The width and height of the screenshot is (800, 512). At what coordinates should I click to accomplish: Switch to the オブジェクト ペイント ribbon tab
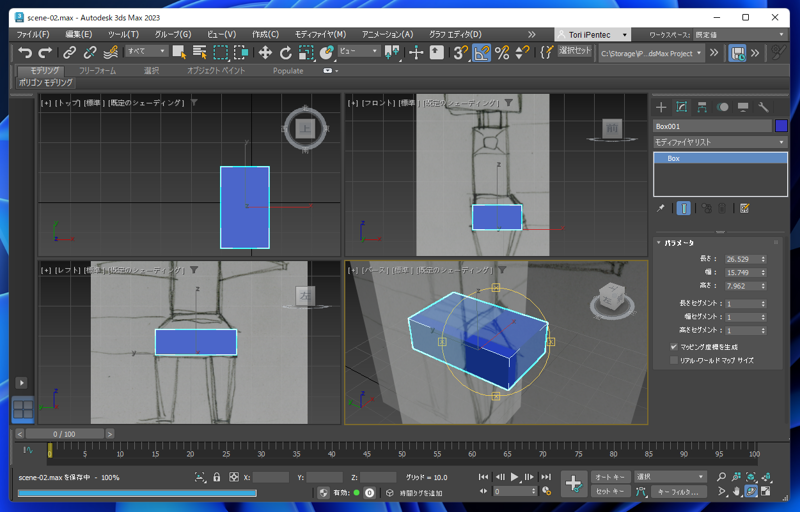[216, 70]
